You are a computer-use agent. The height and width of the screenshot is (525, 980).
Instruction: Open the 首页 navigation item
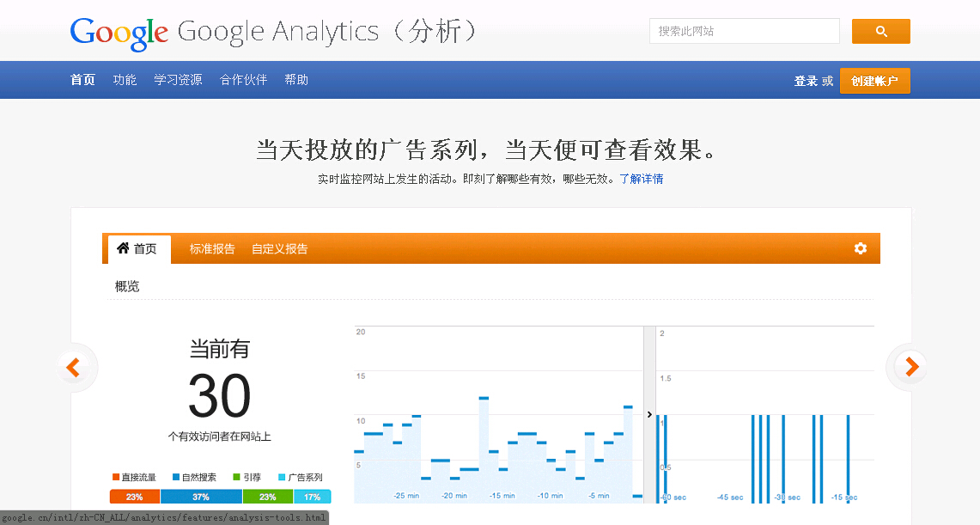82,80
